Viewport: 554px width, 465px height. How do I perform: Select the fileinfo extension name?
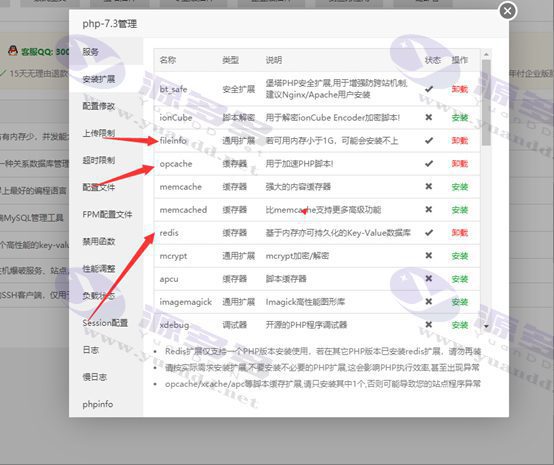pos(173,141)
